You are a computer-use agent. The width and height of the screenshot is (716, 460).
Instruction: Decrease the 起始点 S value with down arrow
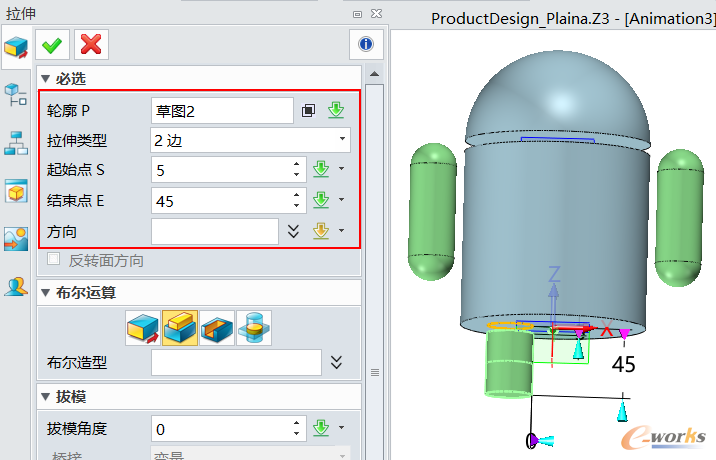coord(297,175)
